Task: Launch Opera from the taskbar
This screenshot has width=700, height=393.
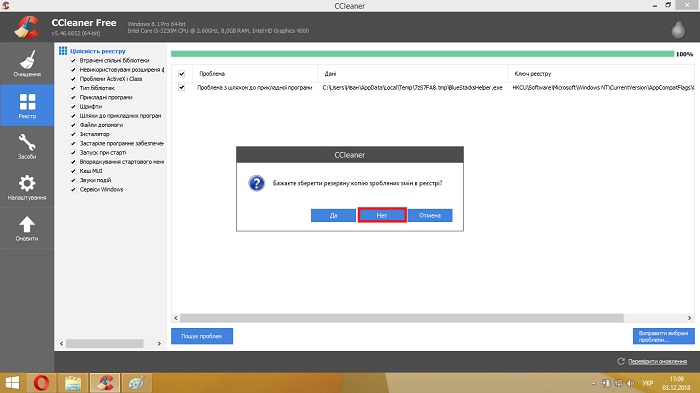Action: pyautogui.click(x=41, y=383)
